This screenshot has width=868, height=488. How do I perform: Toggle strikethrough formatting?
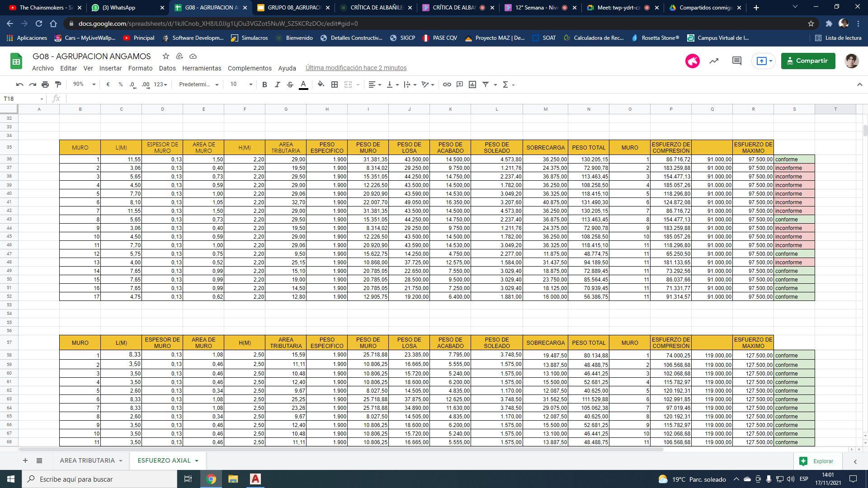pyautogui.click(x=290, y=84)
